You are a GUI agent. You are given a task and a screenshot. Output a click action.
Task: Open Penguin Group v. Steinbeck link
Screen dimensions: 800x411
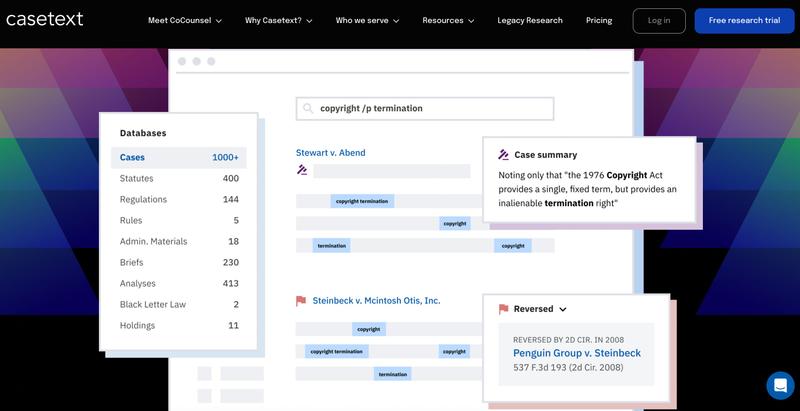pos(577,353)
